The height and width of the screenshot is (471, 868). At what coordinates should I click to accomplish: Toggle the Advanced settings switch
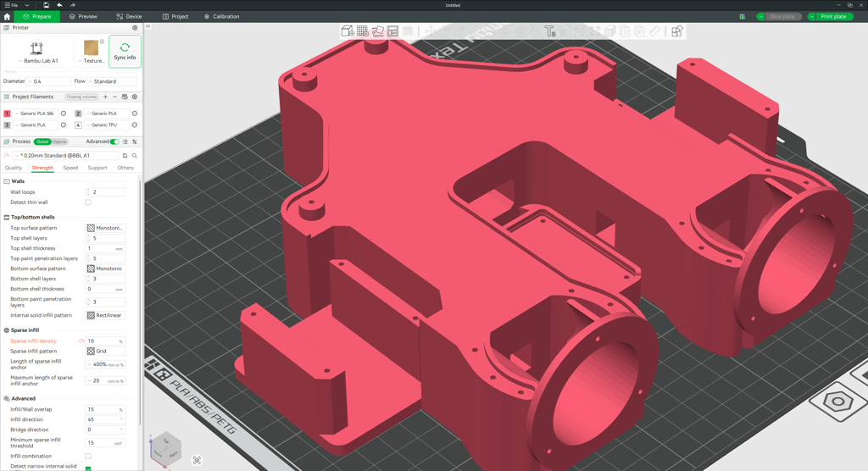pyautogui.click(x=114, y=141)
